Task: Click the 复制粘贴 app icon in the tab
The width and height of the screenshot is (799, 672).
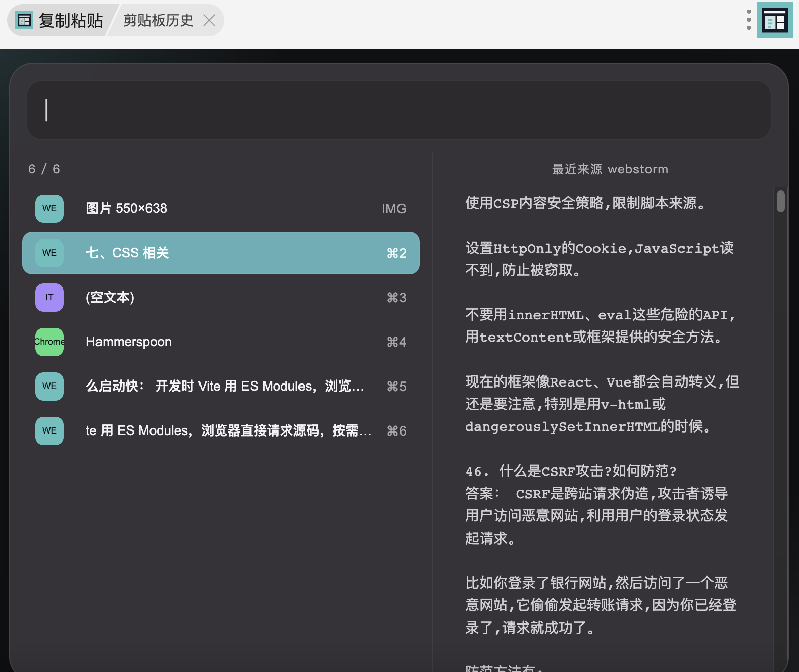Action: pyautogui.click(x=24, y=21)
